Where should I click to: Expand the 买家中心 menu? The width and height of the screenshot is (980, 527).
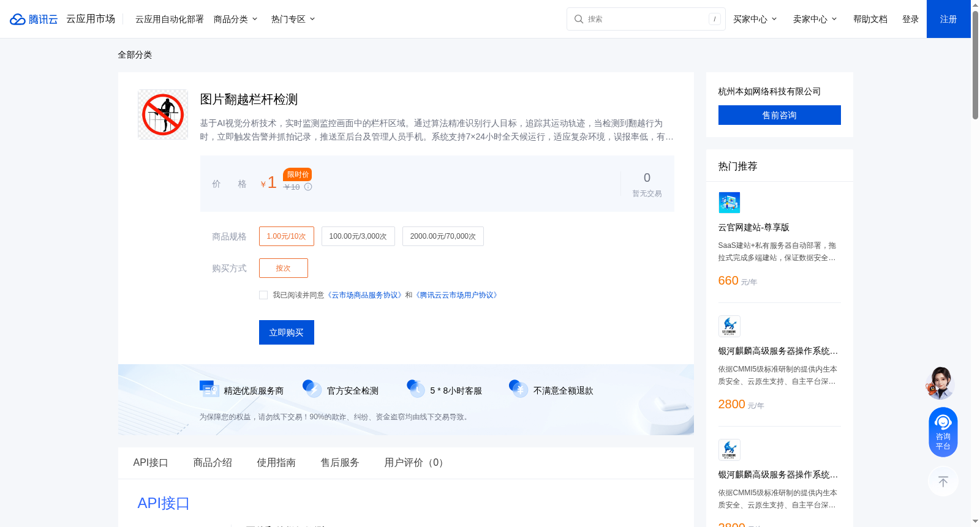(755, 19)
